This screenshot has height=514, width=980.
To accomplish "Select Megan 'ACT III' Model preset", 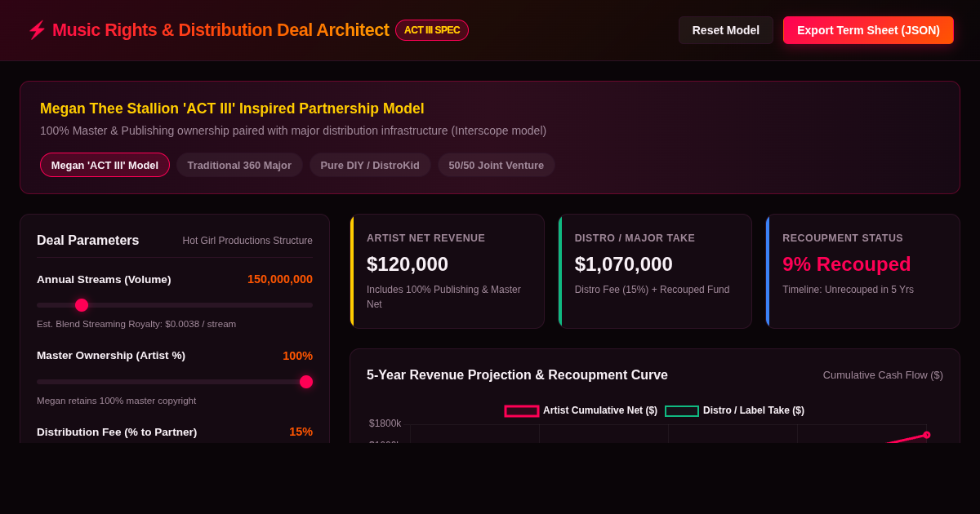I will point(105,165).
